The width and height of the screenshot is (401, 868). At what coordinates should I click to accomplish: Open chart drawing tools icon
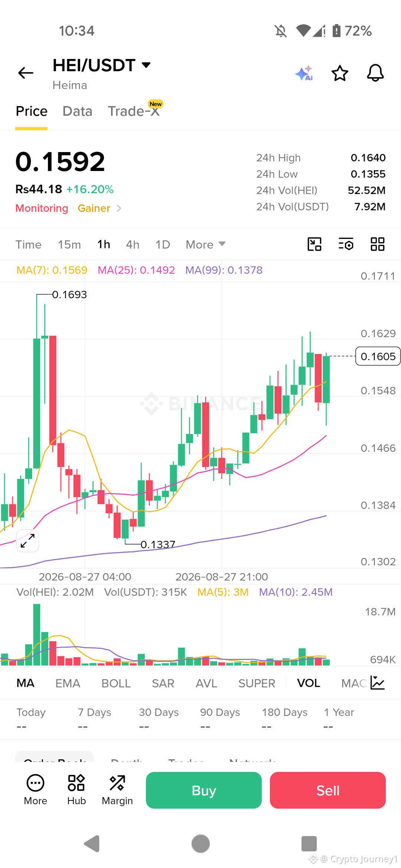(x=314, y=244)
